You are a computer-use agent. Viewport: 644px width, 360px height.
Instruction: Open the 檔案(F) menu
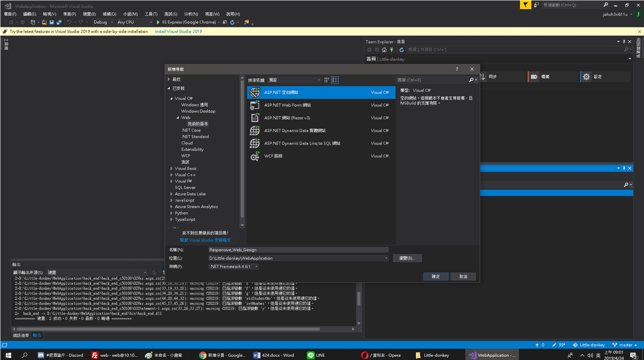coord(10,14)
